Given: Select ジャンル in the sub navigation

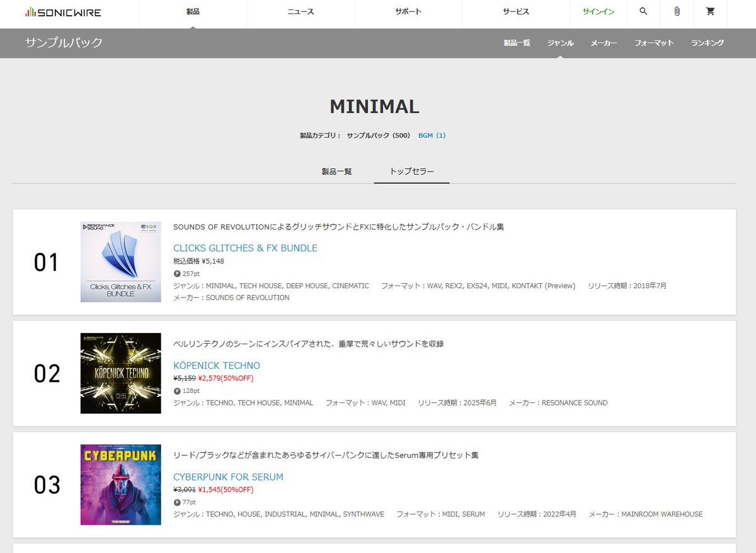Looking at the screenshot, I should click(x=561, y=43).
